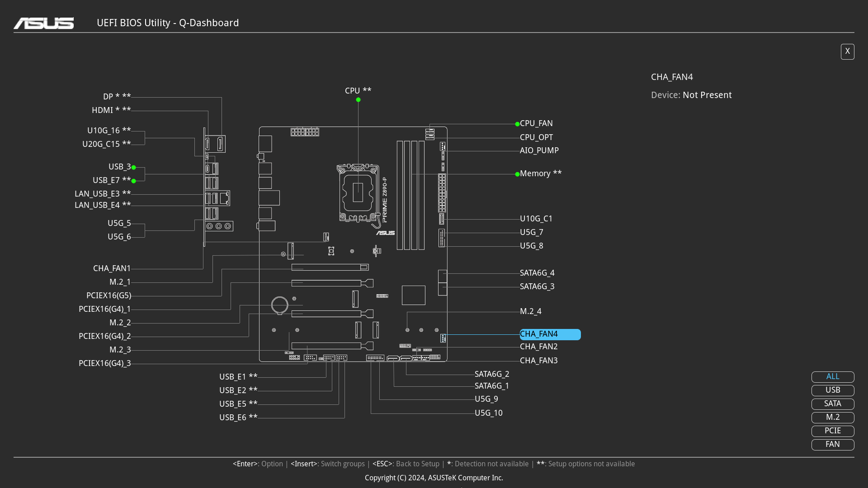Switch to the SATA group filter
This screenshot has width=868, height=488.
pos(833,404)
